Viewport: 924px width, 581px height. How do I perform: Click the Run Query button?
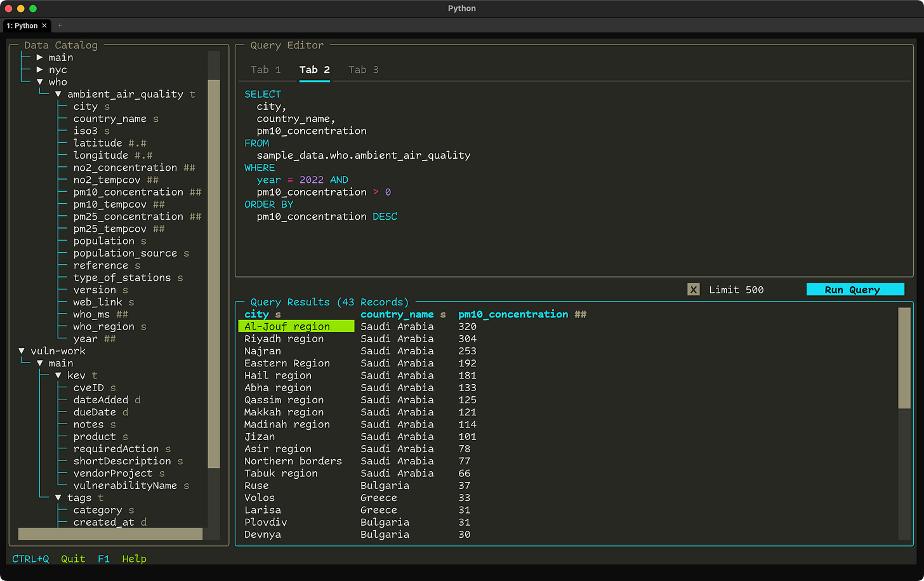click(854, 290)
